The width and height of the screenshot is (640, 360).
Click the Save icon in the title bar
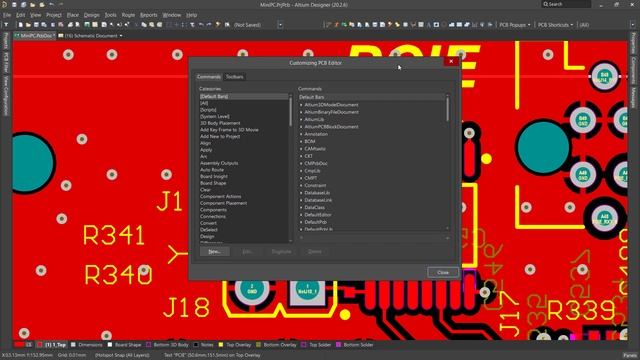click(x=14, y=4)
